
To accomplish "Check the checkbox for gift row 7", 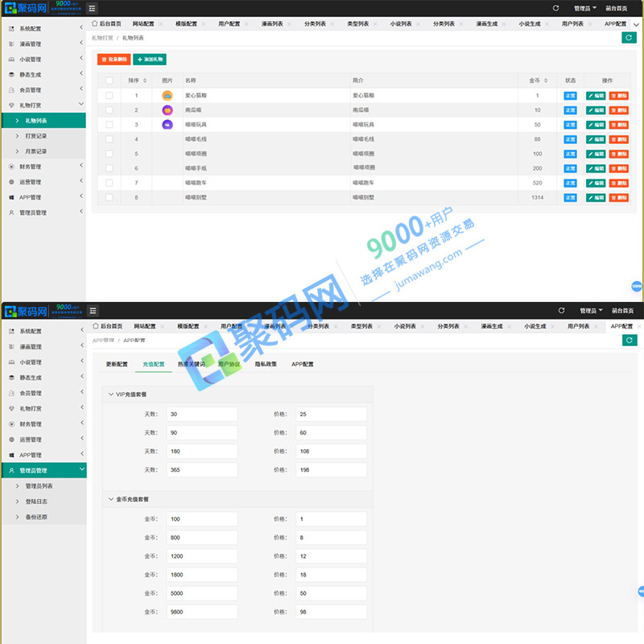I will 109,183.
